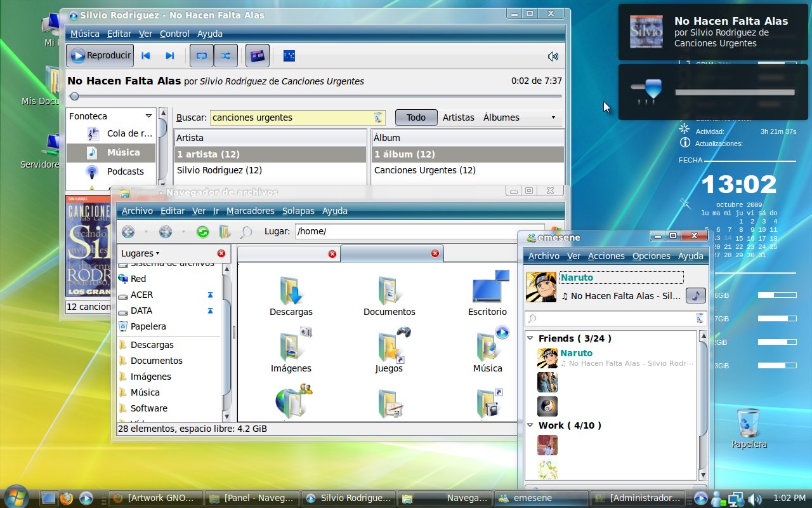Viewport: 812px width, 508px height.
Task: Go forward in the file browser
Action: coord(166,232)
